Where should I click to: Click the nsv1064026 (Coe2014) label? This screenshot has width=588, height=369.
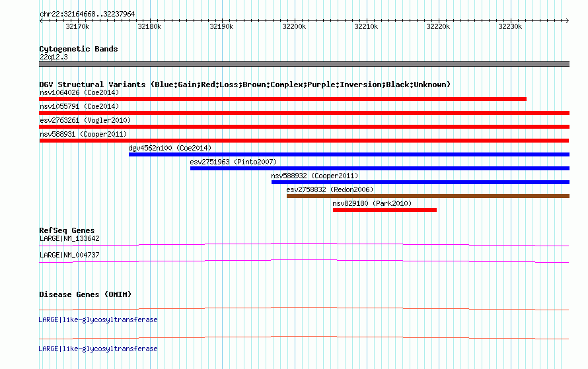tap(79, 92)
